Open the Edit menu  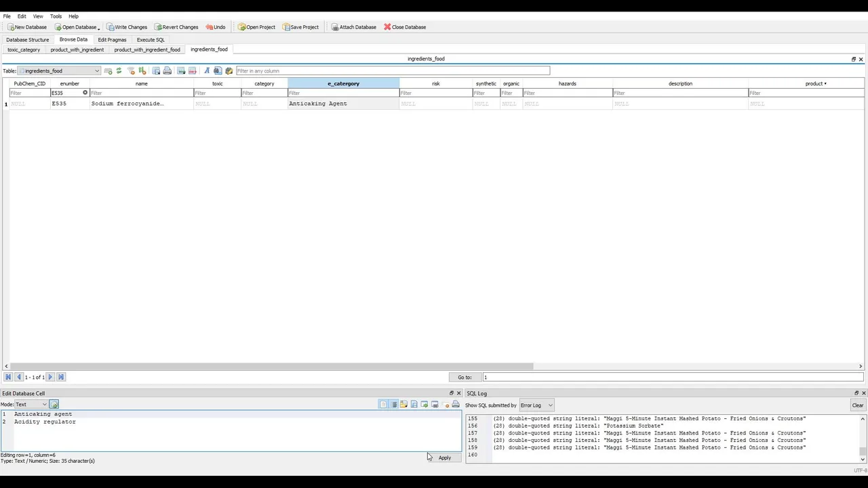pyautogui.click(x=22, y=16)
